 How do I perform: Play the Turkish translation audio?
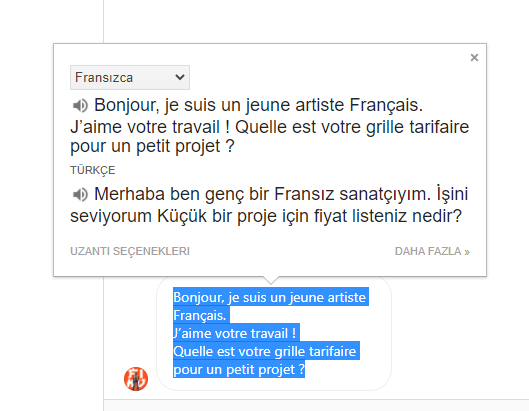point(80,194)
